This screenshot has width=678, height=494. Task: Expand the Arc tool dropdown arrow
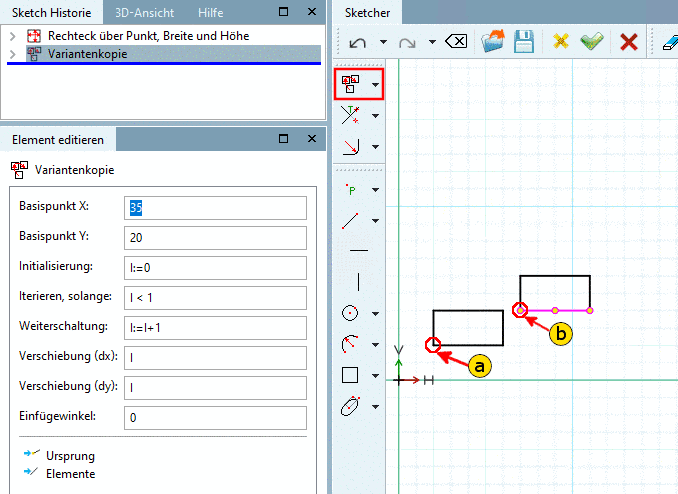tap(375, 344)
